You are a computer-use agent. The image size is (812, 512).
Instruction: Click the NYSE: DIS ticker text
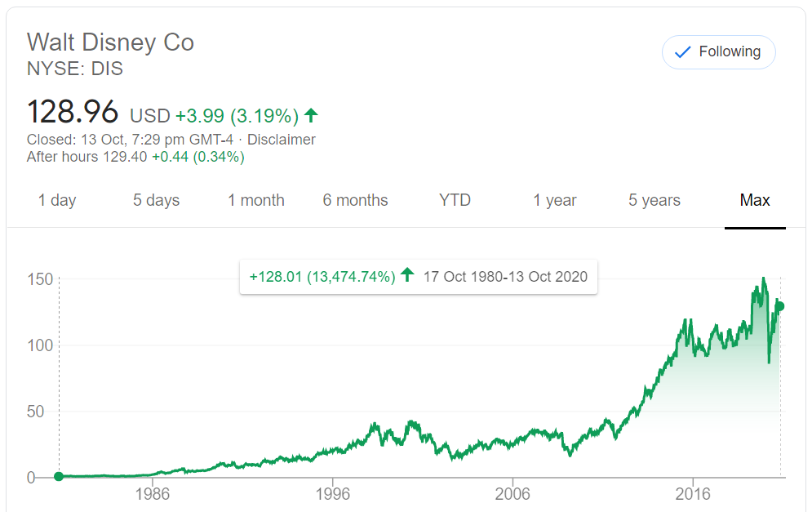tap(75, 69)
